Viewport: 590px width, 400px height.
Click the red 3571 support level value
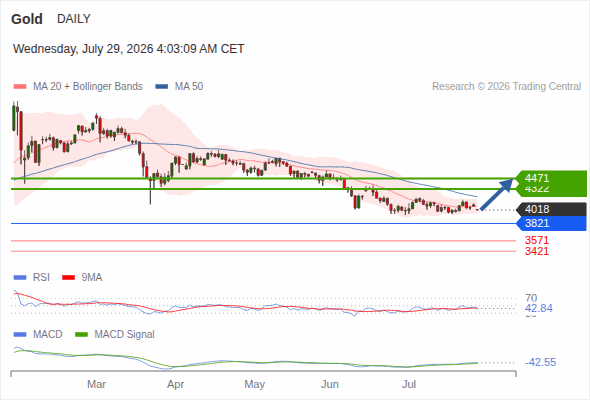[x=537, y=240]
